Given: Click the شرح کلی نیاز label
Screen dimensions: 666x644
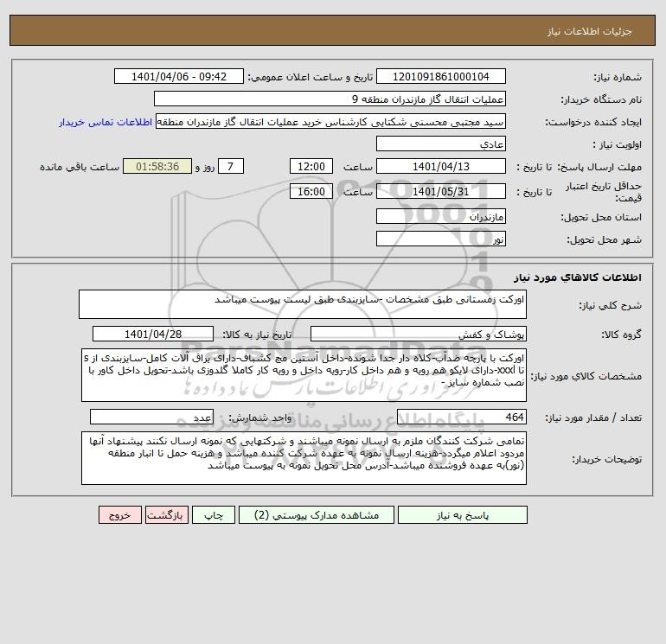Looking at the screenshot, I should pyautogui.click(x=611, y=305).
